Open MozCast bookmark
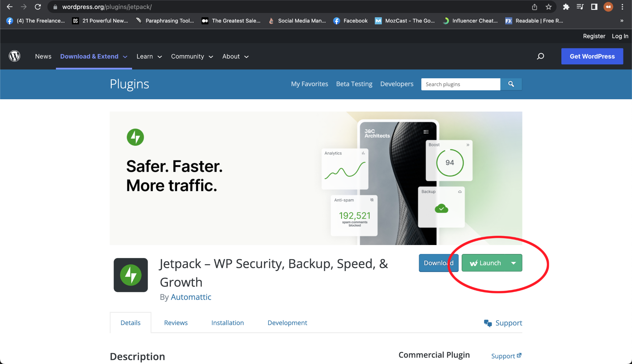 (405, 21)
